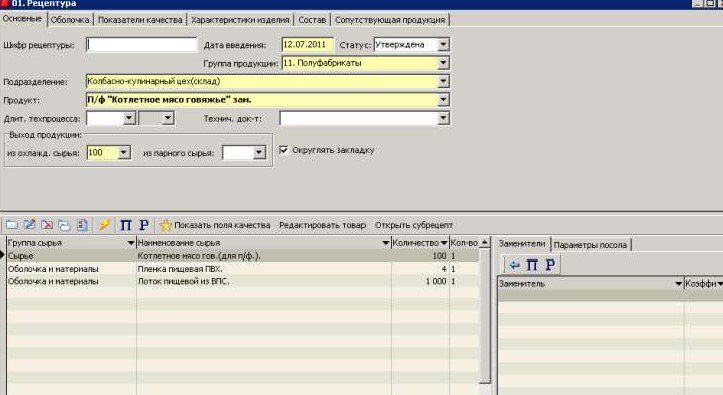Select the Заменители tab
Screen dimensions: 723x395
[522, 244]
